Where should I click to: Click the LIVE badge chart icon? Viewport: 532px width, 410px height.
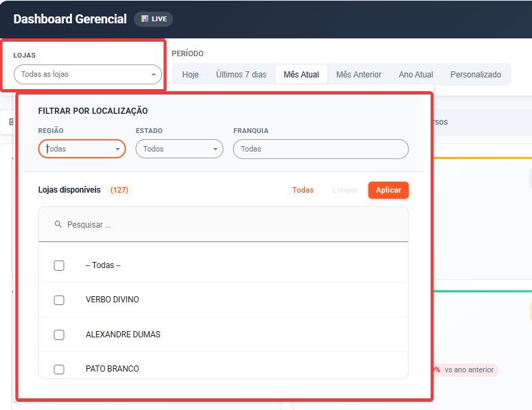[145, 19]
